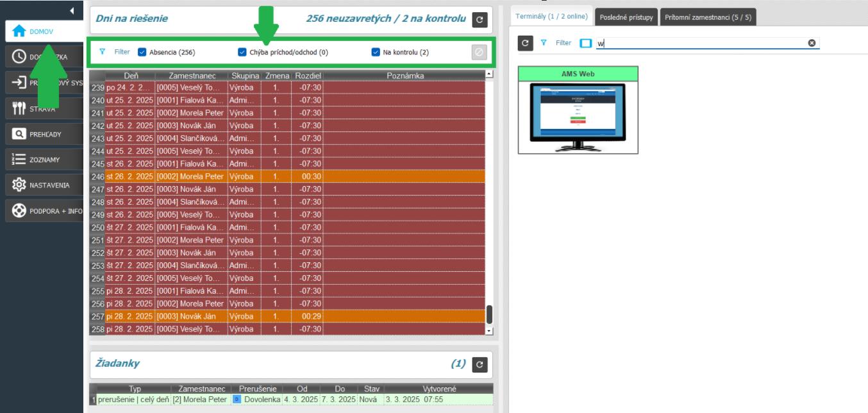Disable the Na kontrolu (2) filter
Image resolution: width=868 pixels, height=413 pixels.
pyautogui.click(x=376, y=53)
